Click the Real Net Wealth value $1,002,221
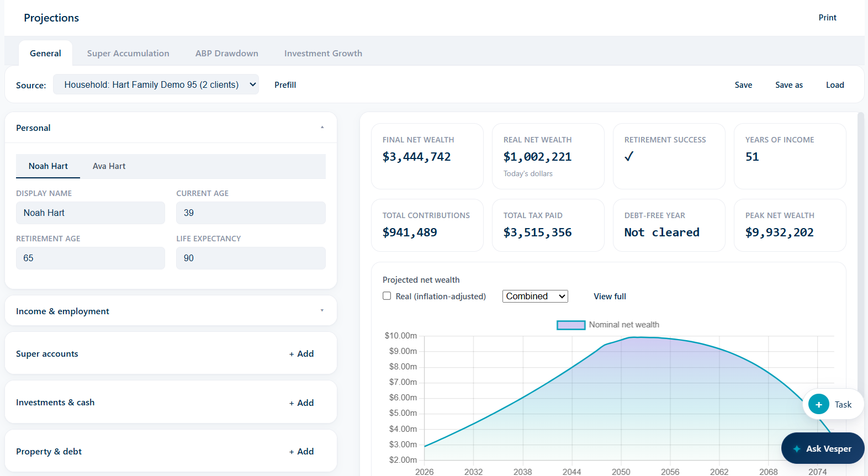 click(537, 157)
